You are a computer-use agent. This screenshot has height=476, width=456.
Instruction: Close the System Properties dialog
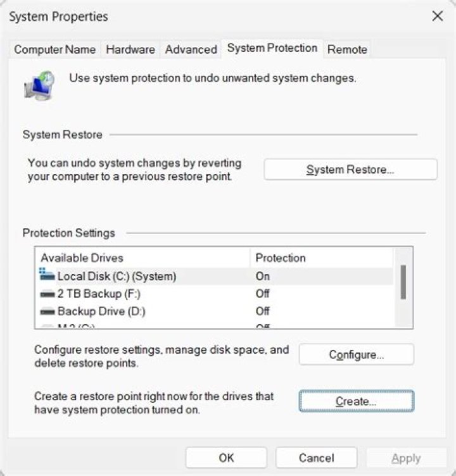click(x=437, y=16)
